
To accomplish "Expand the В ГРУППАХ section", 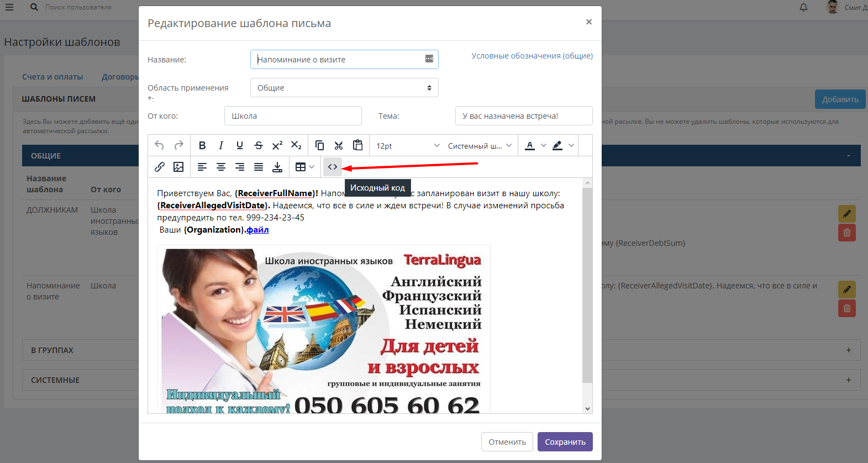I will pyautogui.click(x=849, y=350).
